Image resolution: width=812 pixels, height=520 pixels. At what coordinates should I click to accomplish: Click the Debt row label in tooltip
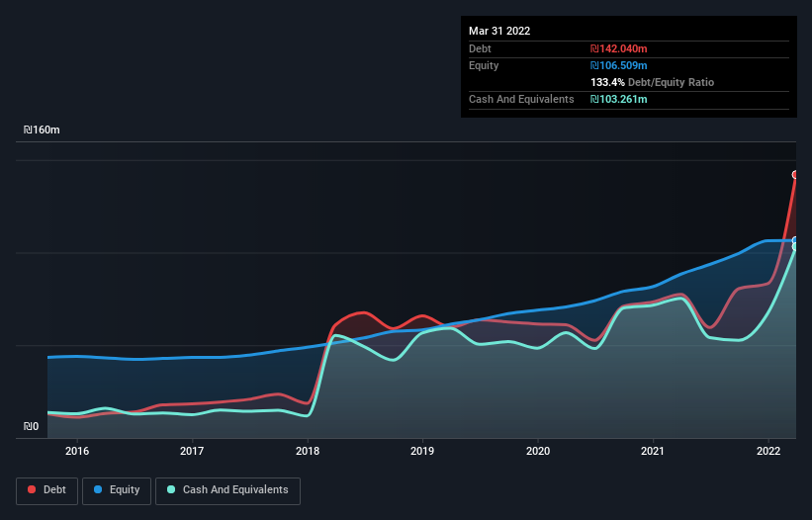[480, 48]
